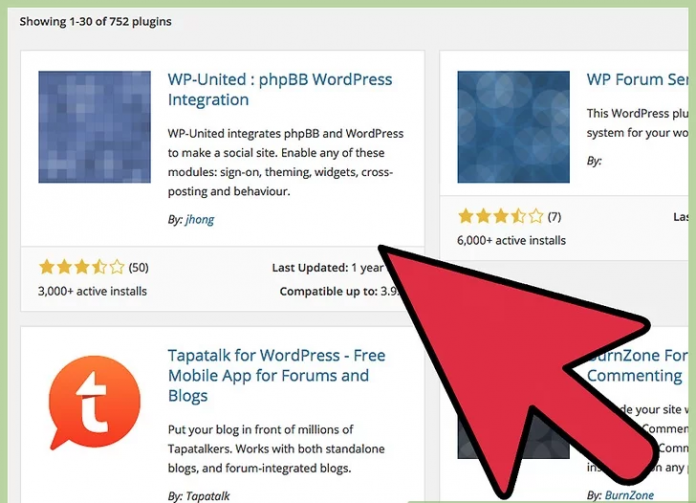Click the WP Forum Server star rating
Image resolution: width=696 pixels, height=503 pixels.
[501, 217]
